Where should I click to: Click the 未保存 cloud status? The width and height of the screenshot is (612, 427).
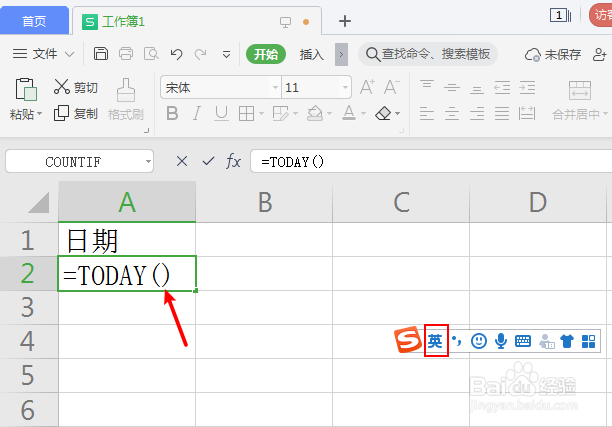[553, 55]
